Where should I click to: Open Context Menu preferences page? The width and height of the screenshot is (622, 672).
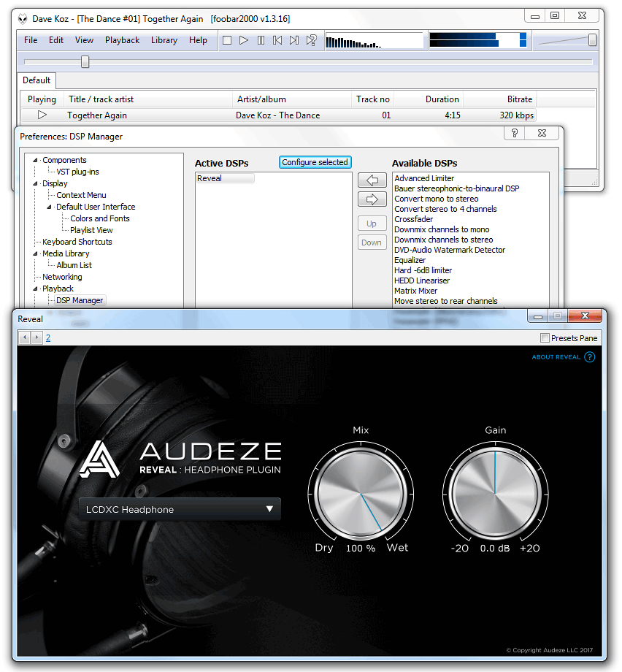click(81, 196)
